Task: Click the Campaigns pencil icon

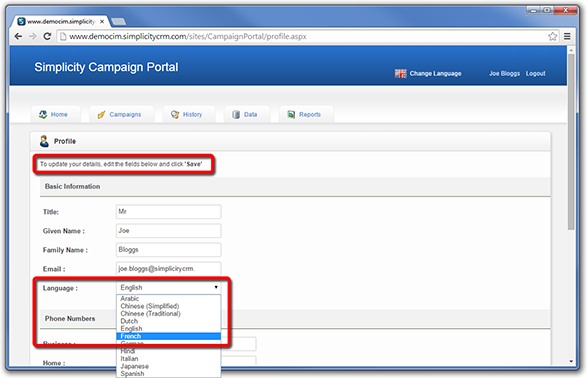Action: tap(101, 115)
